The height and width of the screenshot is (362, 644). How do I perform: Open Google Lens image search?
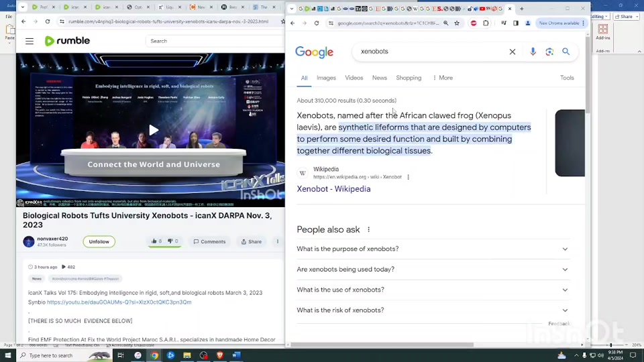(549, 52)
